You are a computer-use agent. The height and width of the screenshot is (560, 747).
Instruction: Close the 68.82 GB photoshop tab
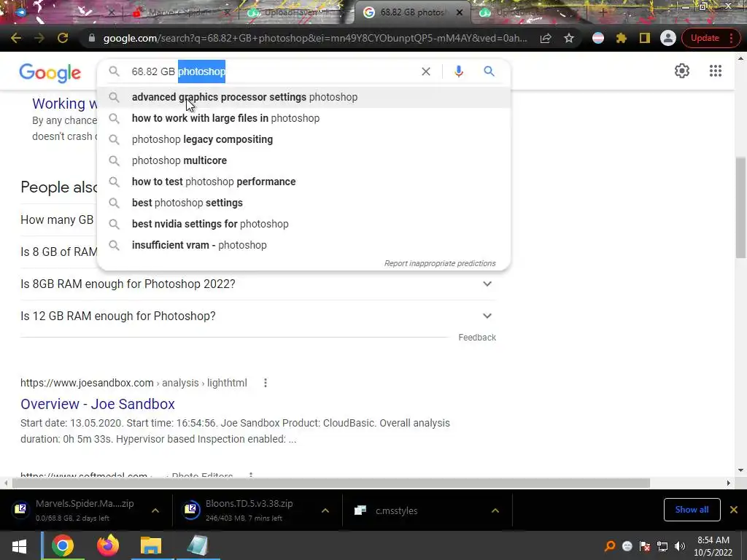pyautogui.click(x=460, y=12)
